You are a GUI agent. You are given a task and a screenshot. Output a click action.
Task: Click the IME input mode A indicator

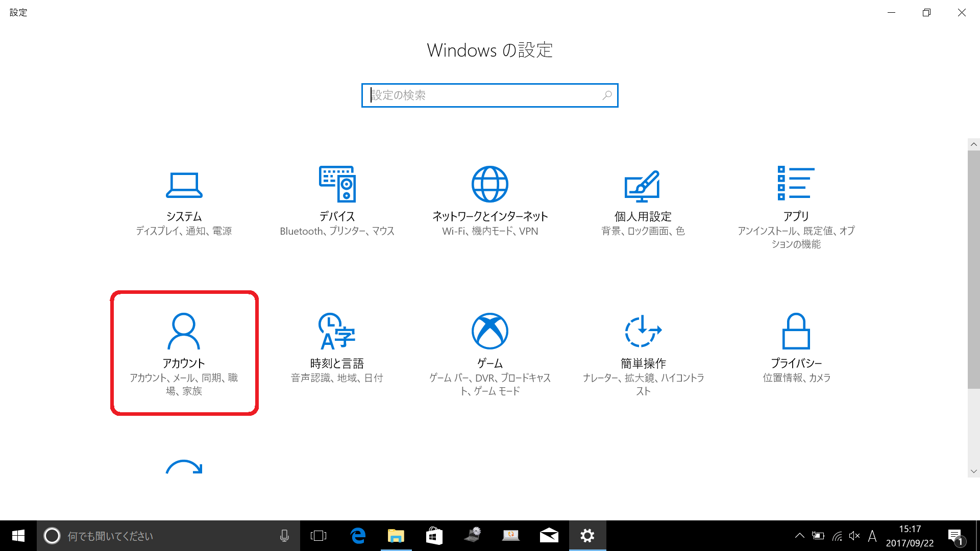coord(872,536)
